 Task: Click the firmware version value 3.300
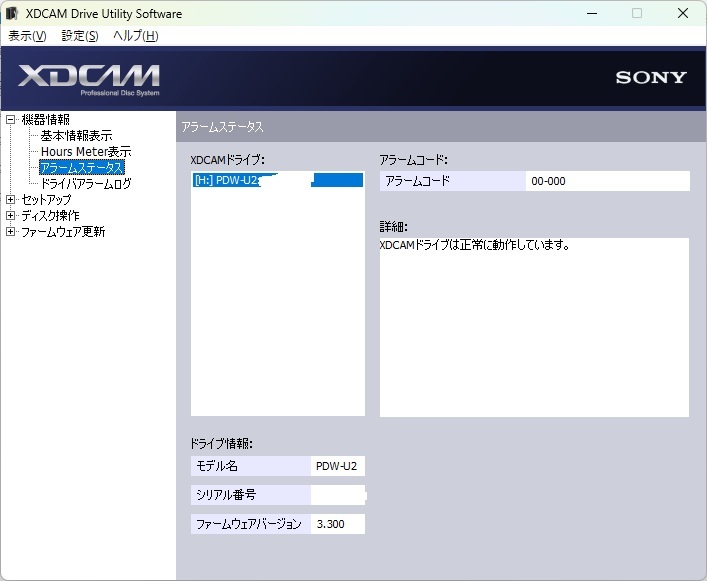(x=337, y=524)
